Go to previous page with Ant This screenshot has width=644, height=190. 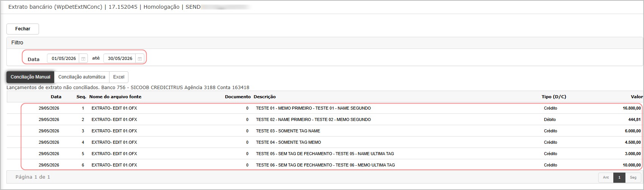(x=606, y=177)
